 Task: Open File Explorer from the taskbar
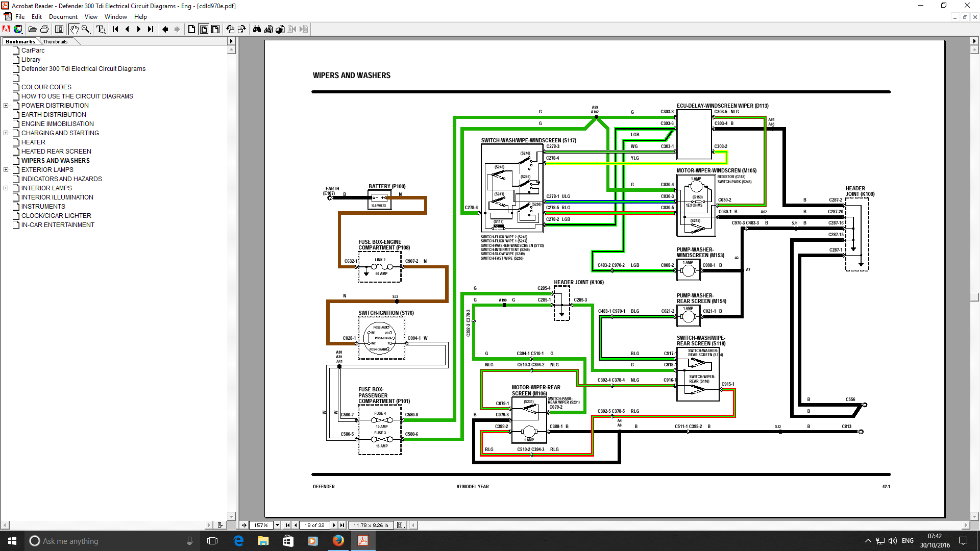(263, 541)
